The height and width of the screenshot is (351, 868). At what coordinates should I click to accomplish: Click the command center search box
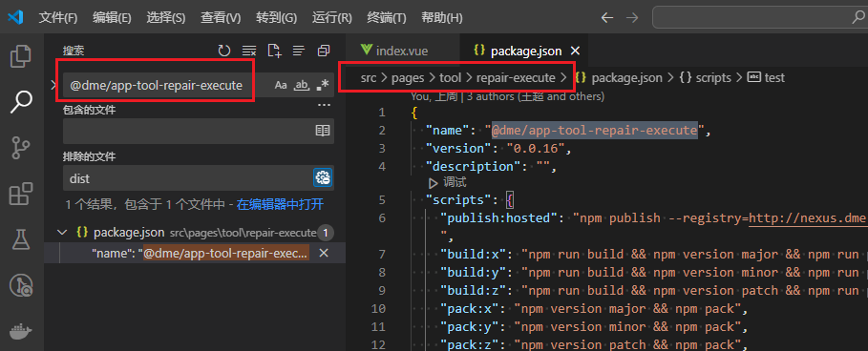pyautogui.click(x=760, y=18)
